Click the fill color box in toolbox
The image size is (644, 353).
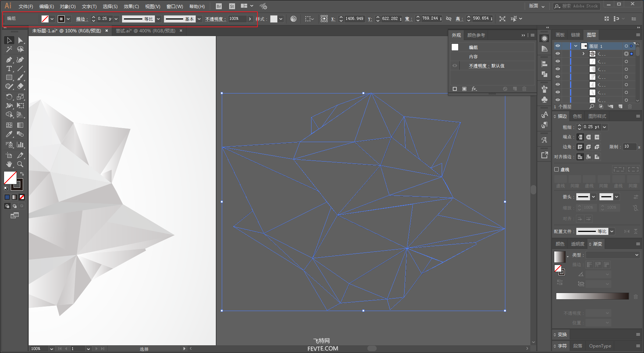[x=10, y=178]
